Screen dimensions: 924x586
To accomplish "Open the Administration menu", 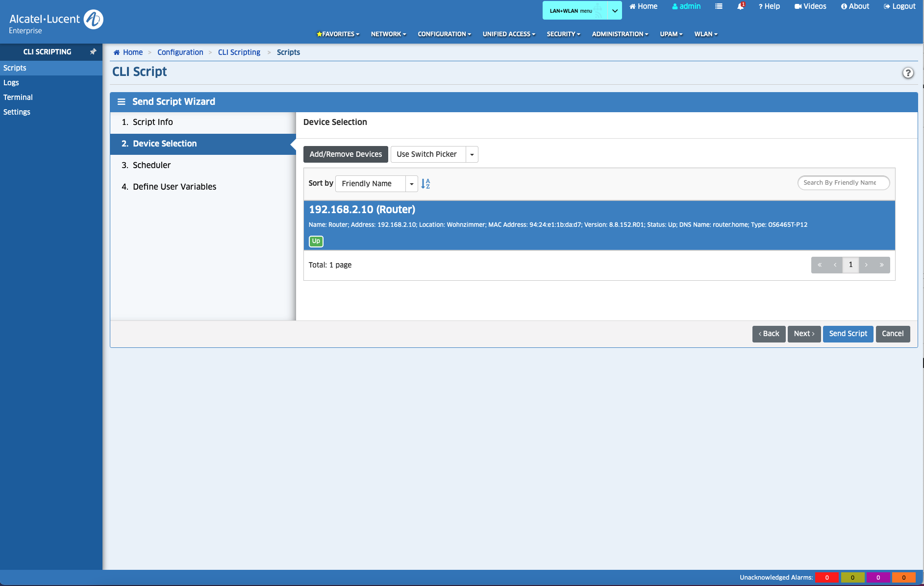I will pyautogui.click(x=620, y=34).
